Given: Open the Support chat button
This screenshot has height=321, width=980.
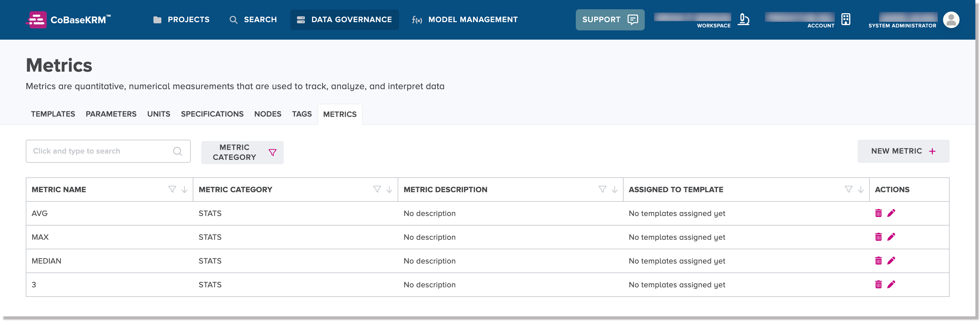Looking at the screenshot, I should (x=610, y=19).
